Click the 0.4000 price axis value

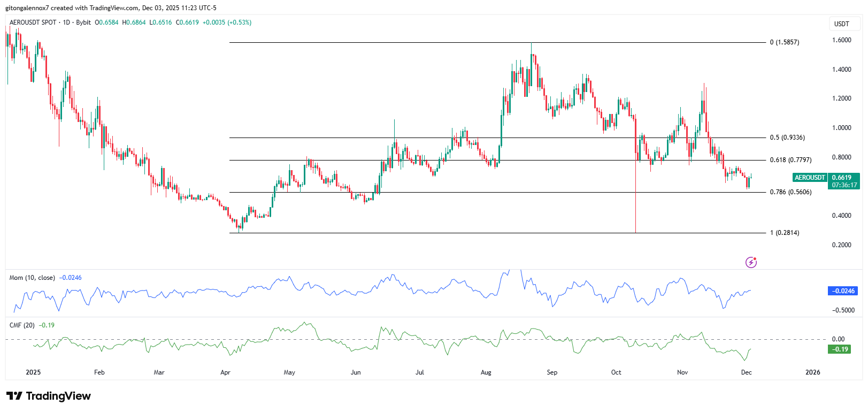click(x=842, y=216)
